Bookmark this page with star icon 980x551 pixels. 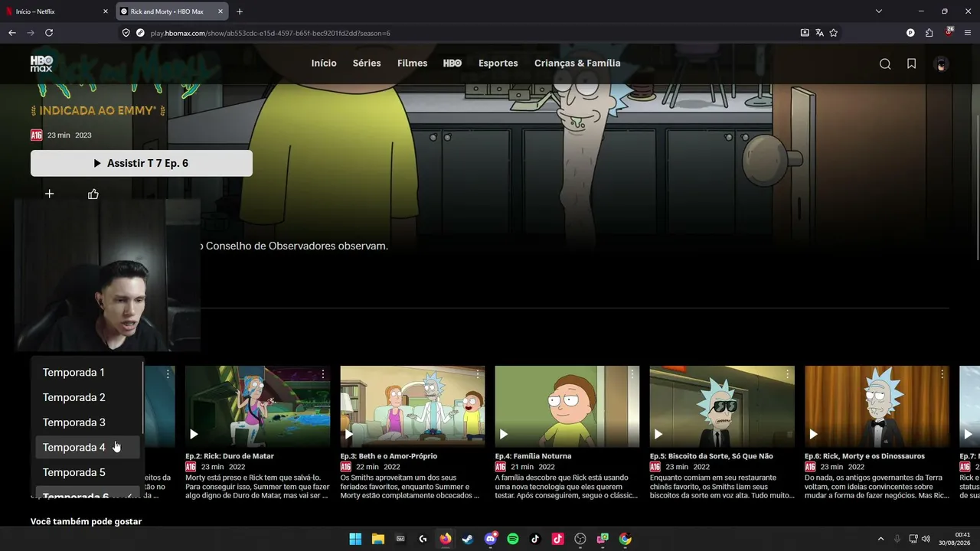(834, 33)
